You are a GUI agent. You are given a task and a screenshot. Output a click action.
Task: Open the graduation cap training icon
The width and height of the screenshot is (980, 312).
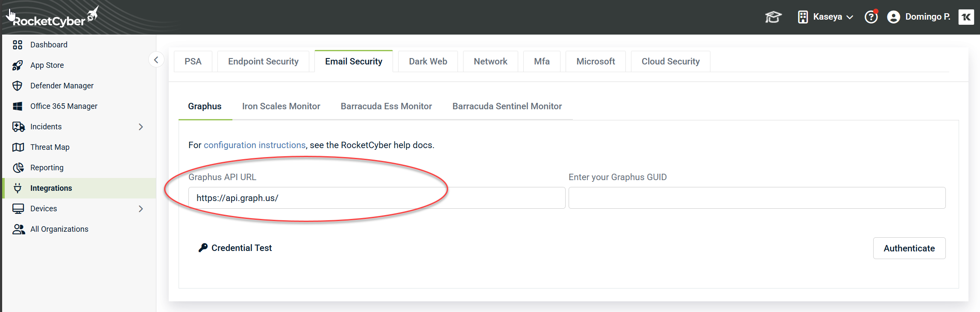pos(773,17)
